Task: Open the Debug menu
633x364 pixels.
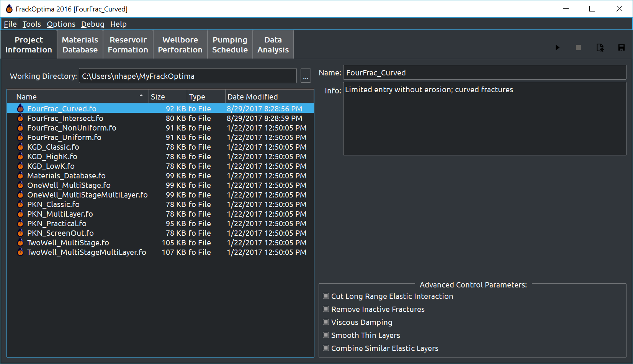Action: point(93,24)
